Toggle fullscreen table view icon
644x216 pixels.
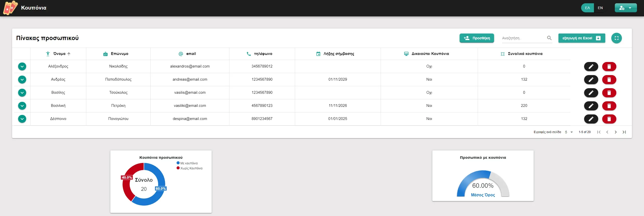616,38
